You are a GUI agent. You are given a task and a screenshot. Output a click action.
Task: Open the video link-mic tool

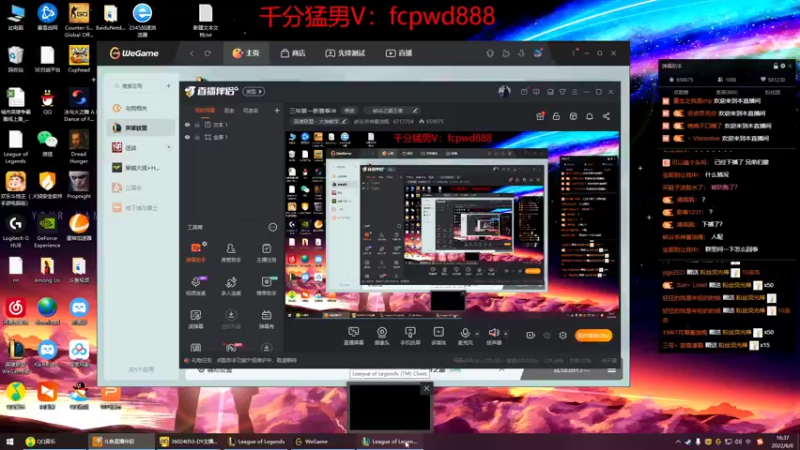[195, 286]
